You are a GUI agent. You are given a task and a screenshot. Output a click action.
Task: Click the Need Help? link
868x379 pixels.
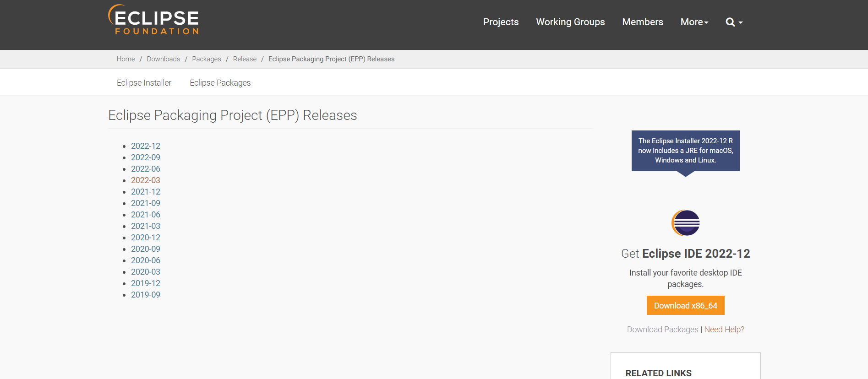pyautogui.click(x=724, y=330)
